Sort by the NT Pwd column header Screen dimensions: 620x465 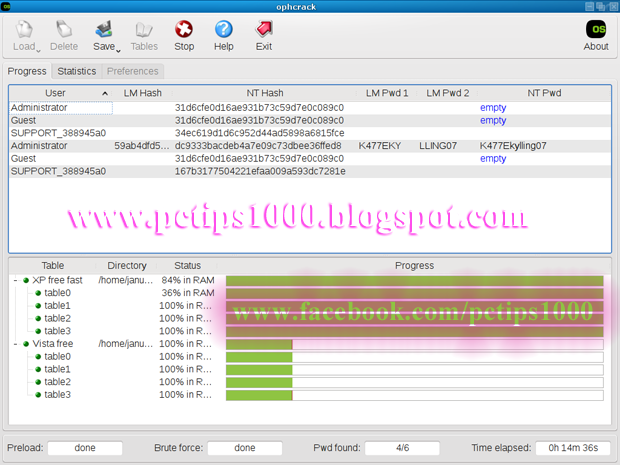544,93
